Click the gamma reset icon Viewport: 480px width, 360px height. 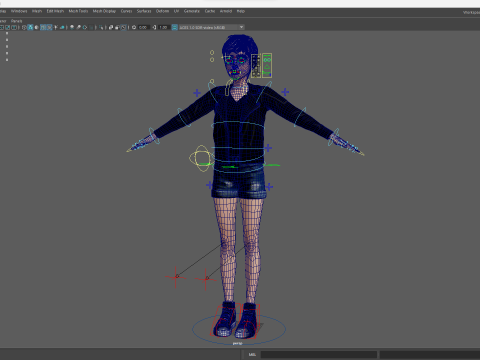tap(154, 27)
